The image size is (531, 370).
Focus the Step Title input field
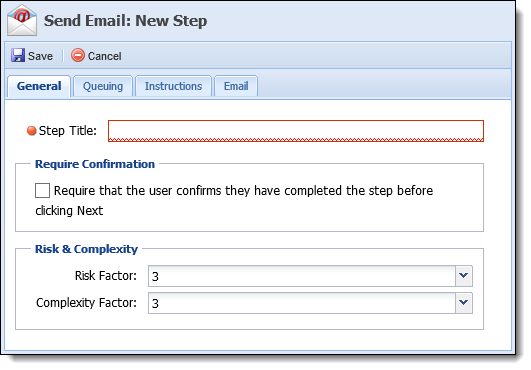point(296,131)
